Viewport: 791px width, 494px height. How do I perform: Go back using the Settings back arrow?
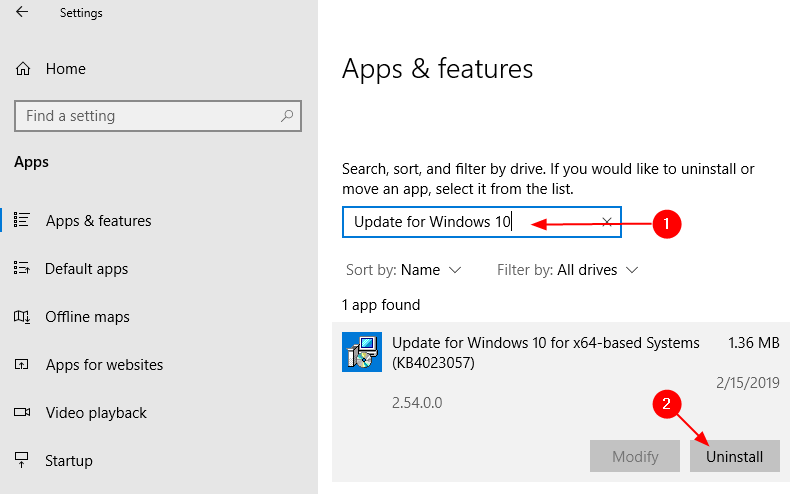22,12
